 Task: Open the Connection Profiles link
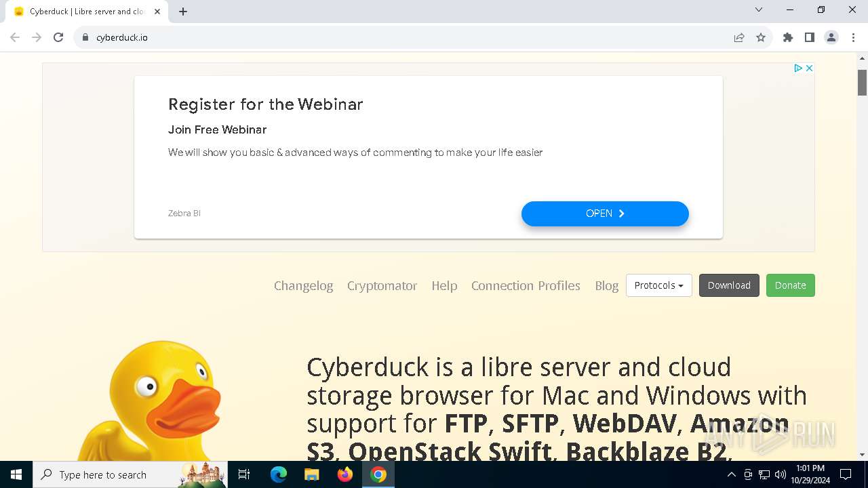(526, 285)
